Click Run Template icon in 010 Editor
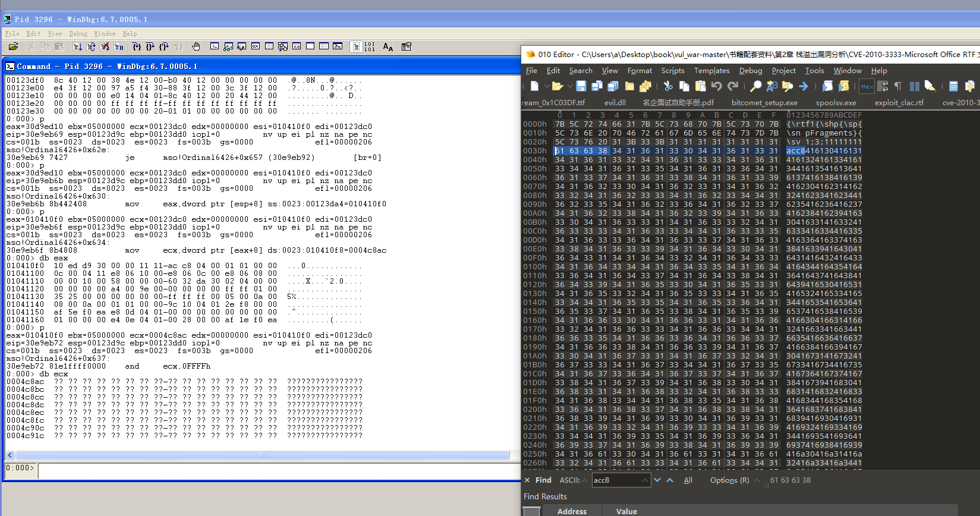 (843, 86)
